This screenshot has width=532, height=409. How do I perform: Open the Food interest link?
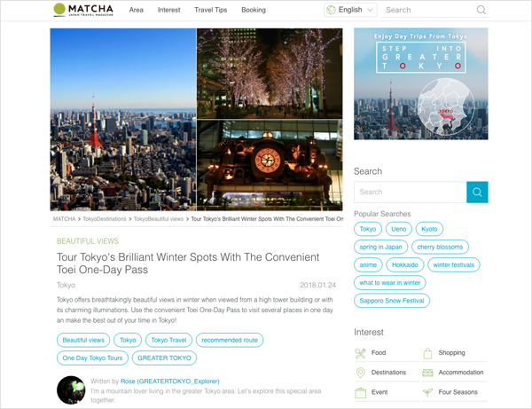click(387, 353)
